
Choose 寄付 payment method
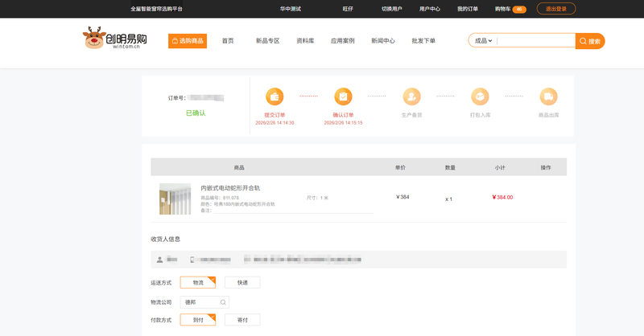click(242, 320)
